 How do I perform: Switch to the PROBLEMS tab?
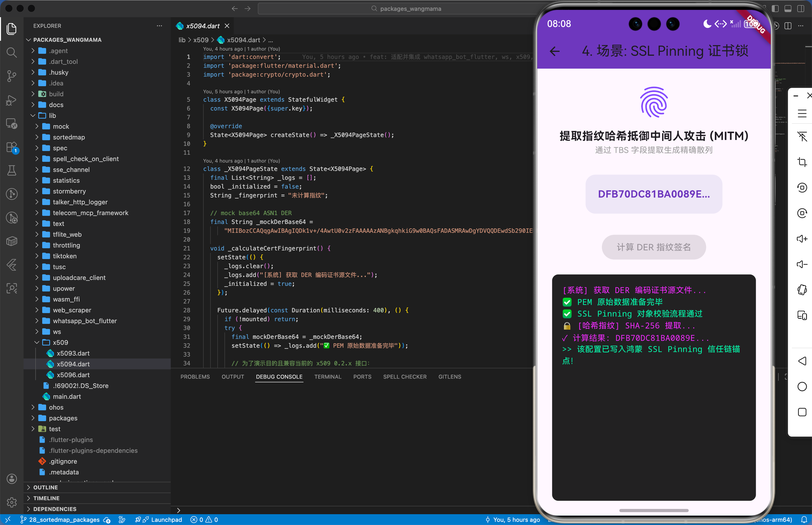pos(195,377)
